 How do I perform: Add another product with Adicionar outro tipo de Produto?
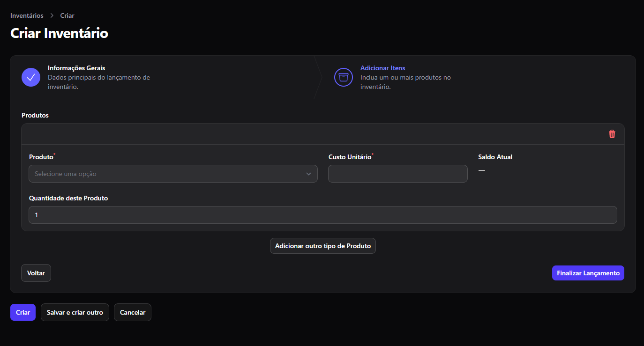[323, 246]
